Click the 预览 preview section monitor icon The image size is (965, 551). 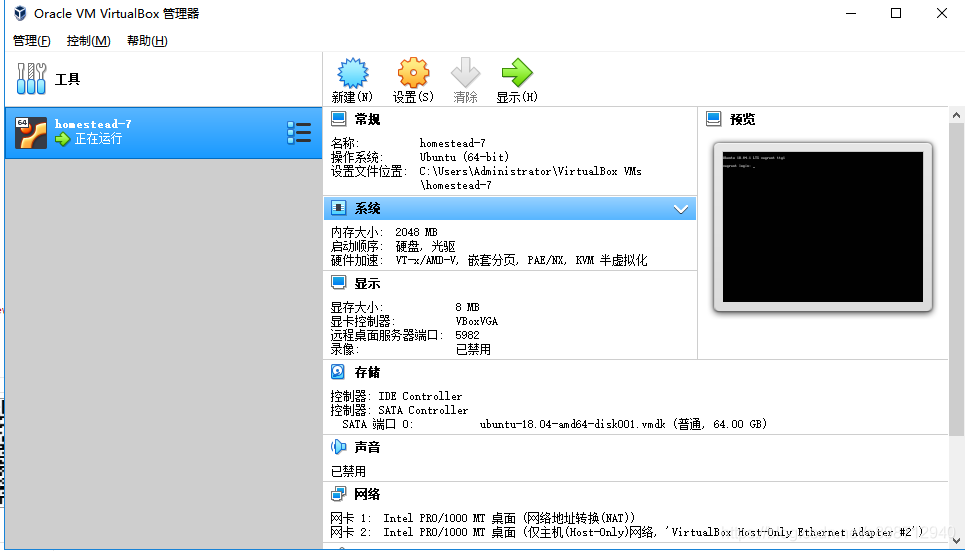coord(713,118)
